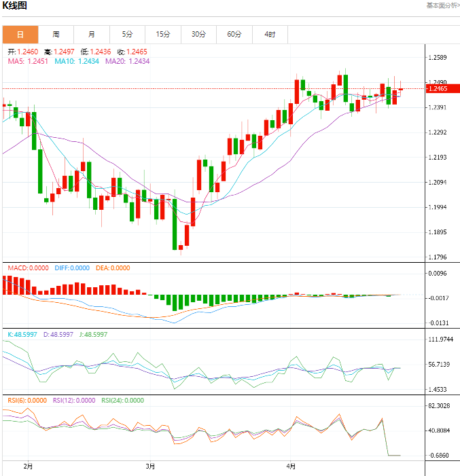Click the RSI(24):0.0000 label
This screenshot has width=460, height=476.
[x=123, y=401]
